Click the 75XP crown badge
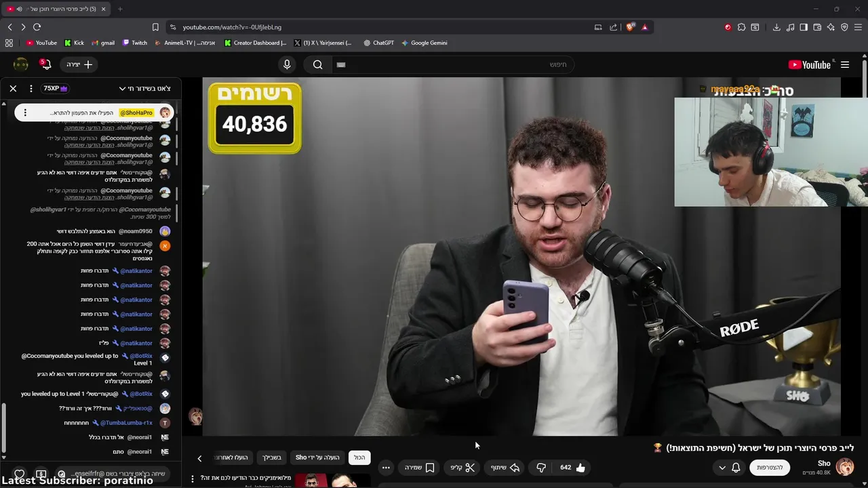The height and width of the screenshot is (488, 868). pos(56,89)
